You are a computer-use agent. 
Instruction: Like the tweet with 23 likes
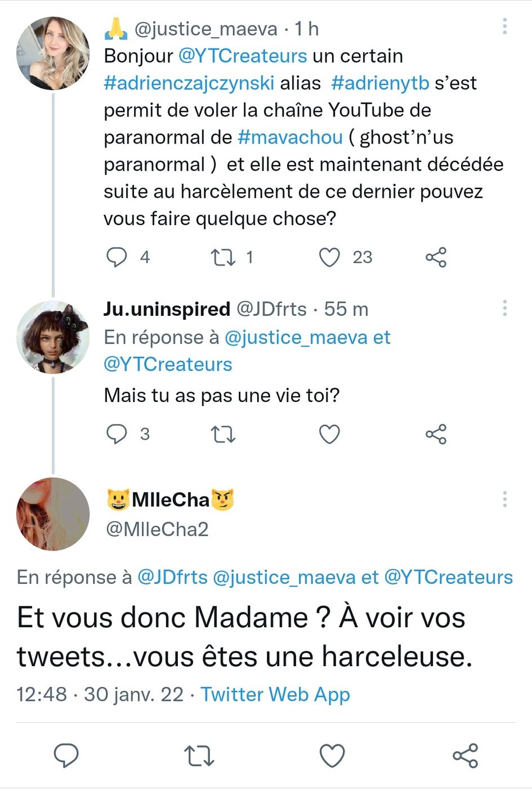(x=329, y=257)
